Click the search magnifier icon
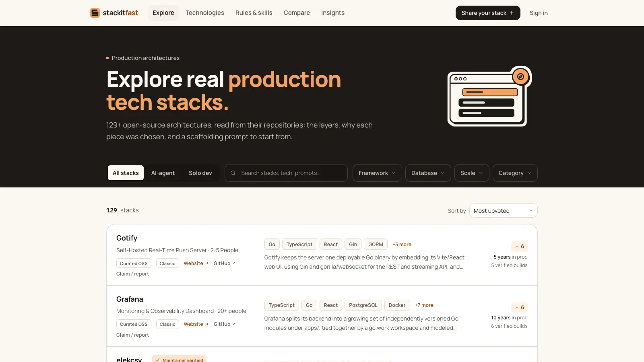 point(233,173)
